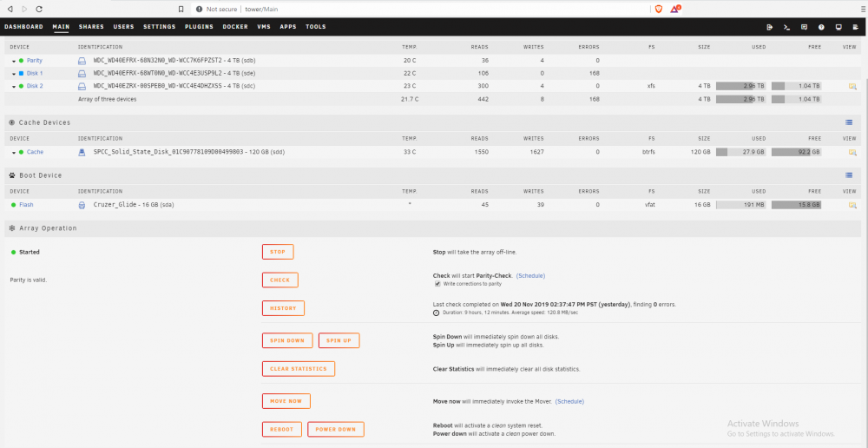Image resolution: width=868 pixels, height=448 pixels.
Task: Click the help icon in the header
Action: (821, 27)
